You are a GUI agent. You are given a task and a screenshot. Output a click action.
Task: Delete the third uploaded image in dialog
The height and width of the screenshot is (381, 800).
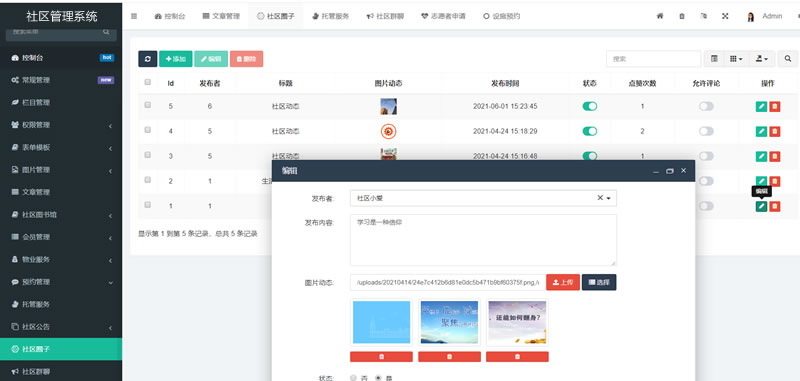517,357
